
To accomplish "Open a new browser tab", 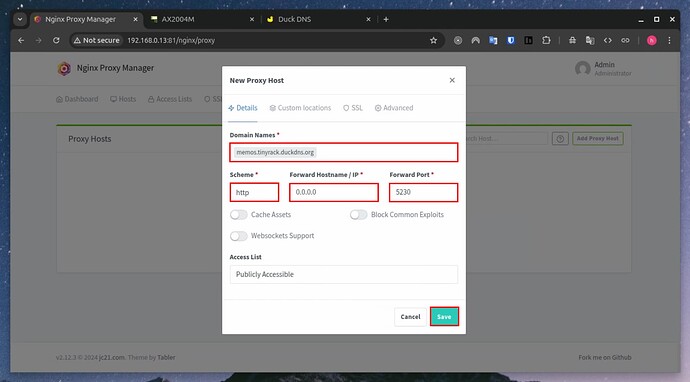I will (386, 19).
